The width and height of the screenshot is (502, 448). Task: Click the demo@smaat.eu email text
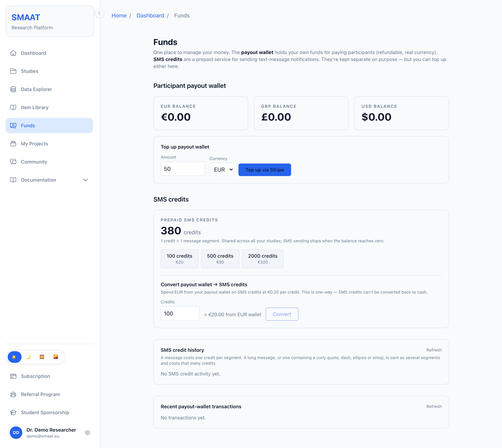coord(43,436)
